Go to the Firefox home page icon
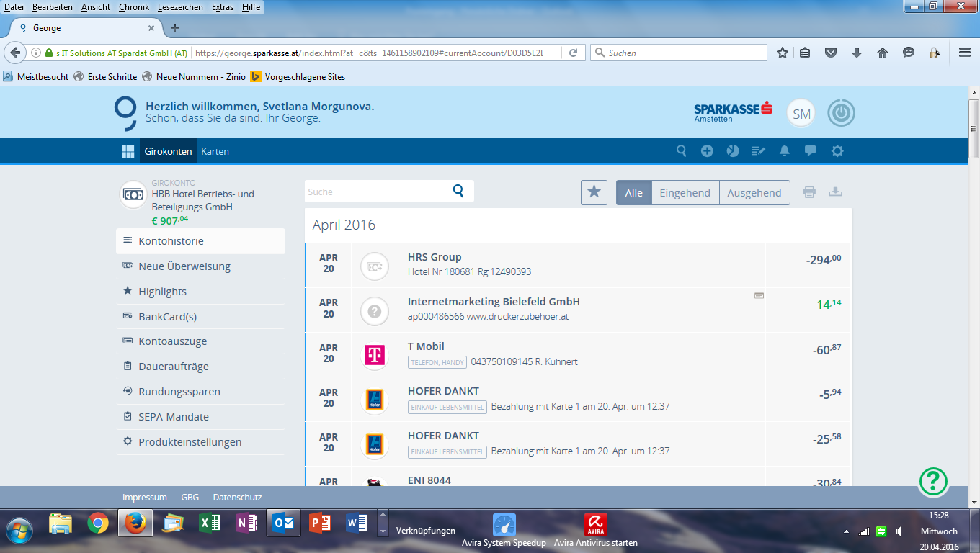Viewport: 980px width, 553px height. tap(883, 53)
